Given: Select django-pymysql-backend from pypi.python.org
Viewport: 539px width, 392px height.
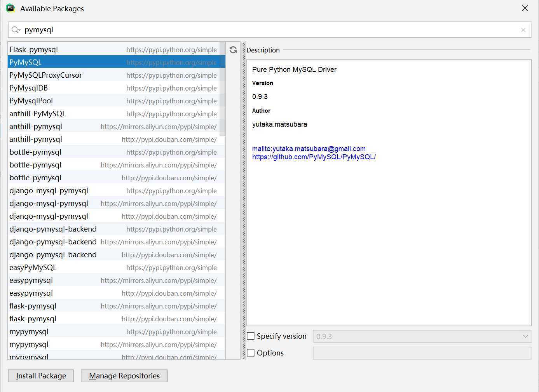Looking at the screenshot, I should pos(117,229).
